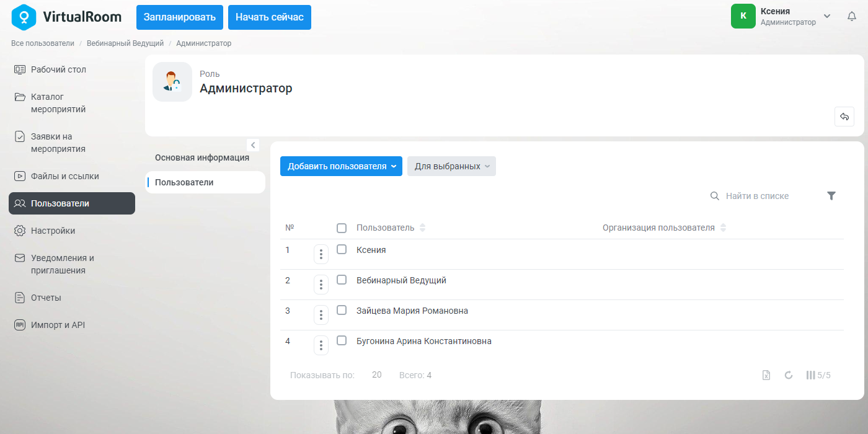The image size is (868, 434).
Task: Open the Отчеты section
Action: point(72,298)
